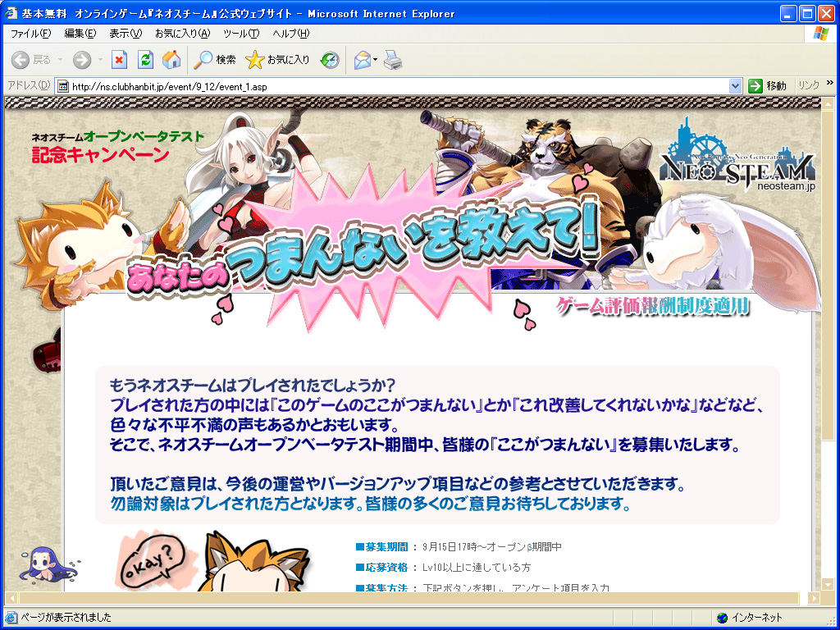The image size is (840, 630).
Task: Open the 編集(E) menu
Action: (80, 33)
